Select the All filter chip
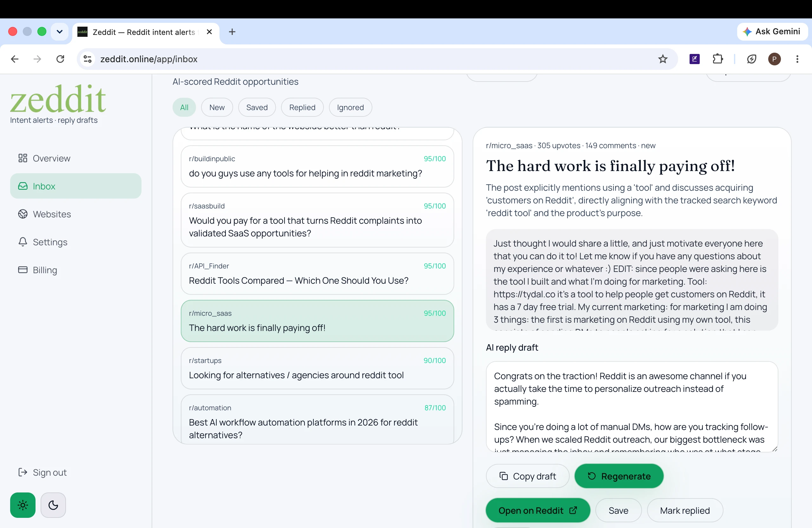Viewport: 812px width, 528px height. pos(184,108)
